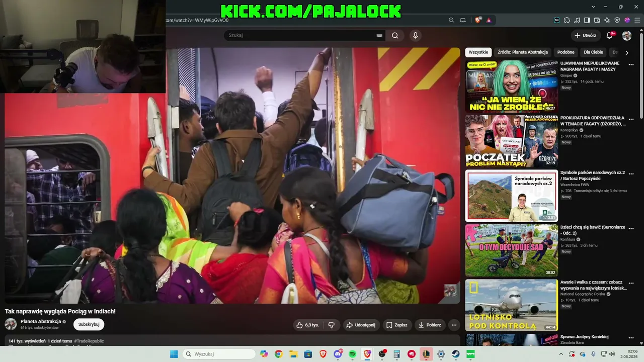Open YouTube notifications bell
The width and height of the screenshot is (644, 362).
(x=610, y=35)
